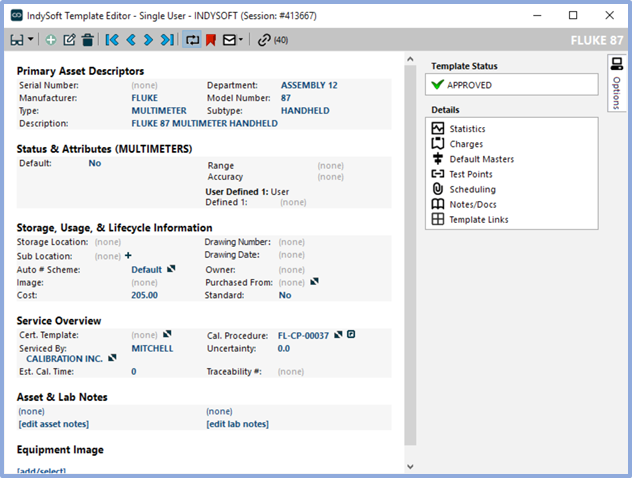Click the green add new template icon
The width and height of the screenshot is (632, 478).
coord(51,40)
